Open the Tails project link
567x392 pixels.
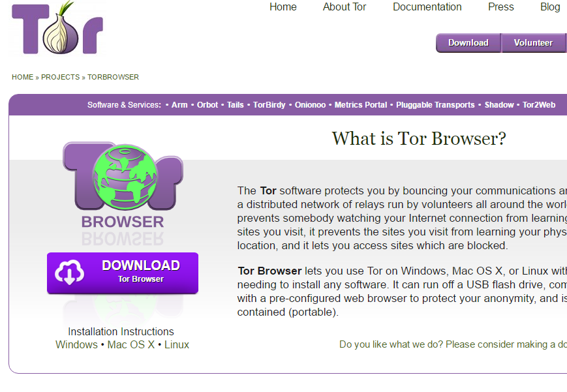click(236, 105)
